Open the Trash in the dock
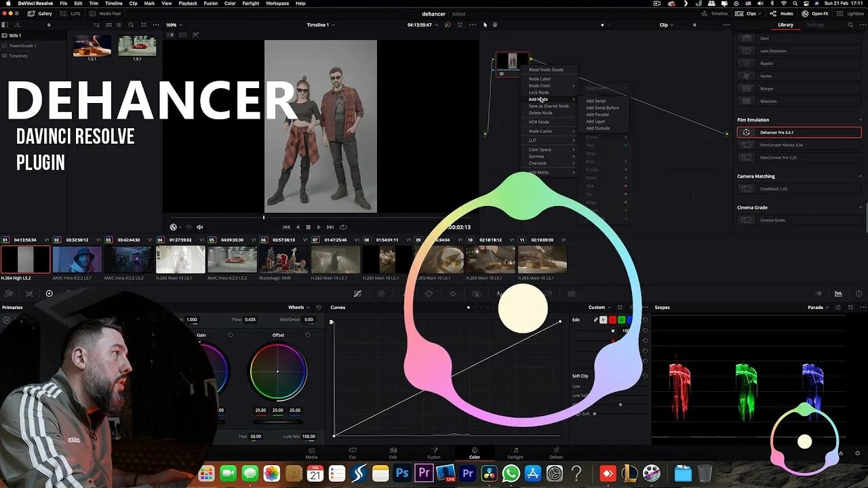 [x=705, y=473]
